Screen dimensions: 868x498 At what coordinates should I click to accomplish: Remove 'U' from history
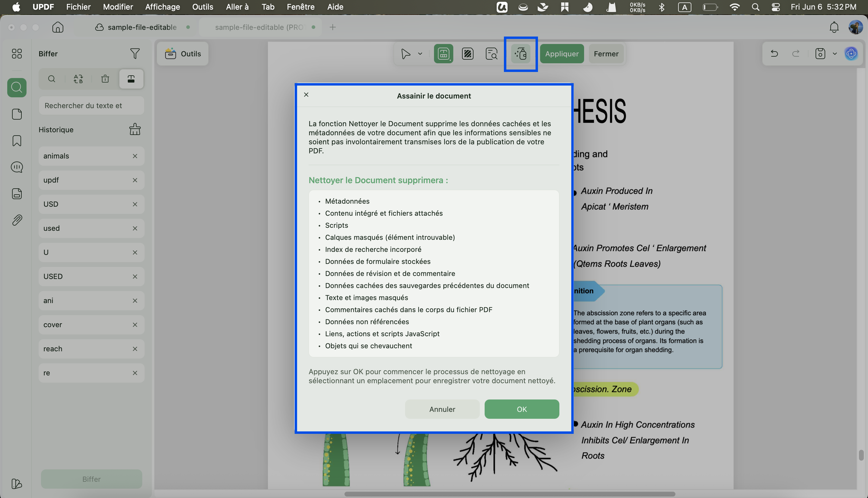coord(135,252)
